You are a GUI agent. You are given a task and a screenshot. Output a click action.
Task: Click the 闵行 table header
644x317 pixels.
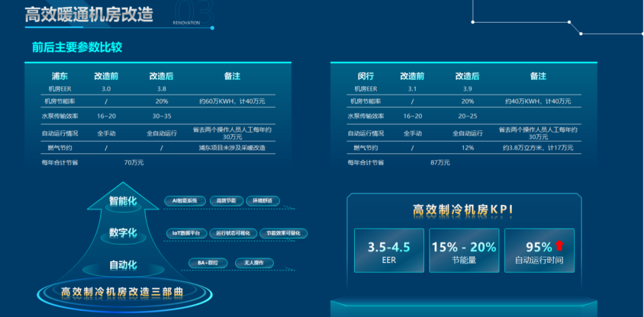(x=366, y=76)
